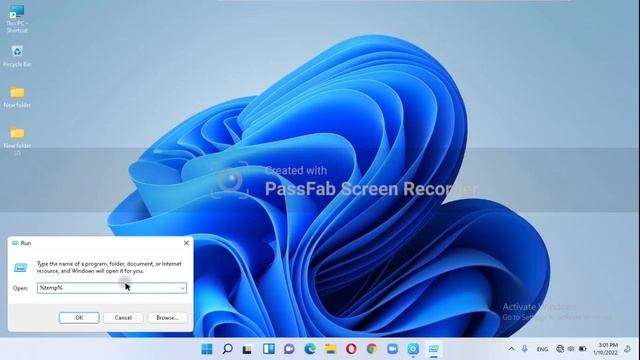Click the microphone tray icon

coord(524,349)
